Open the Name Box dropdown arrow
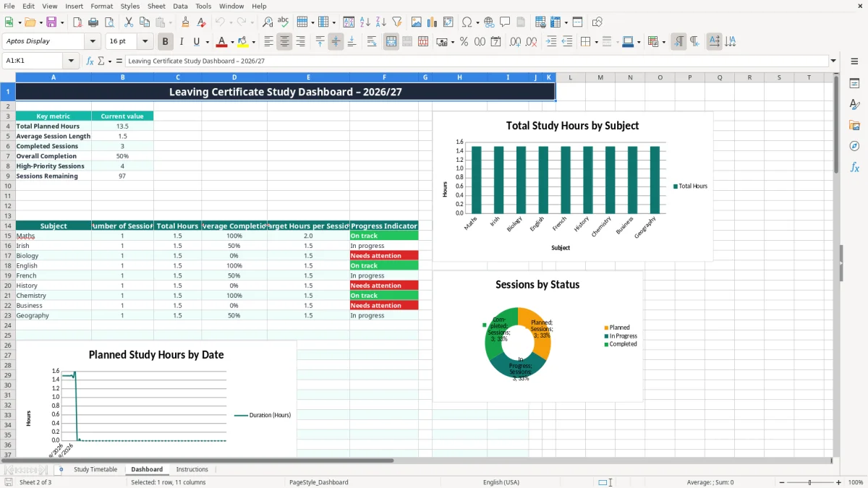This screenshot has width=868, height=488. click(70, 61)
